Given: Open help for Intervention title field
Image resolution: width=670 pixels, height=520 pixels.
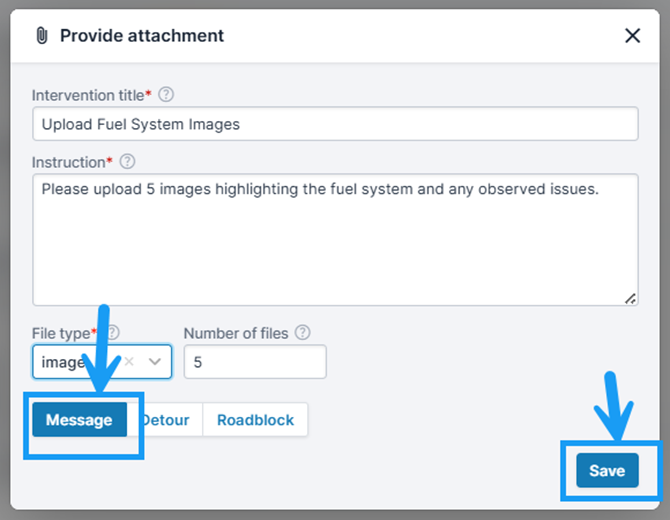Looking at the screenshot, I should [x=166, y=94].
